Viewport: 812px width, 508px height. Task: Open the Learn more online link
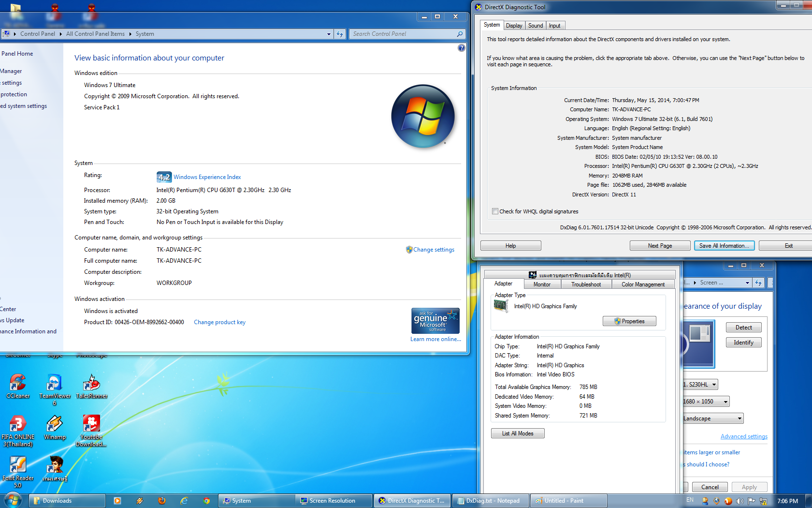pyautogui.click(x=435, y=339)
